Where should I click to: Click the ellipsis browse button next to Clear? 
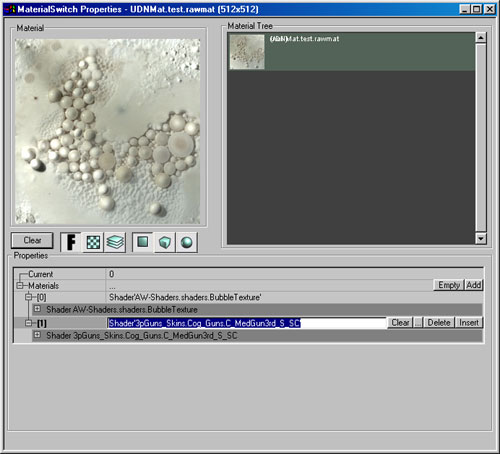coord(418,323)
